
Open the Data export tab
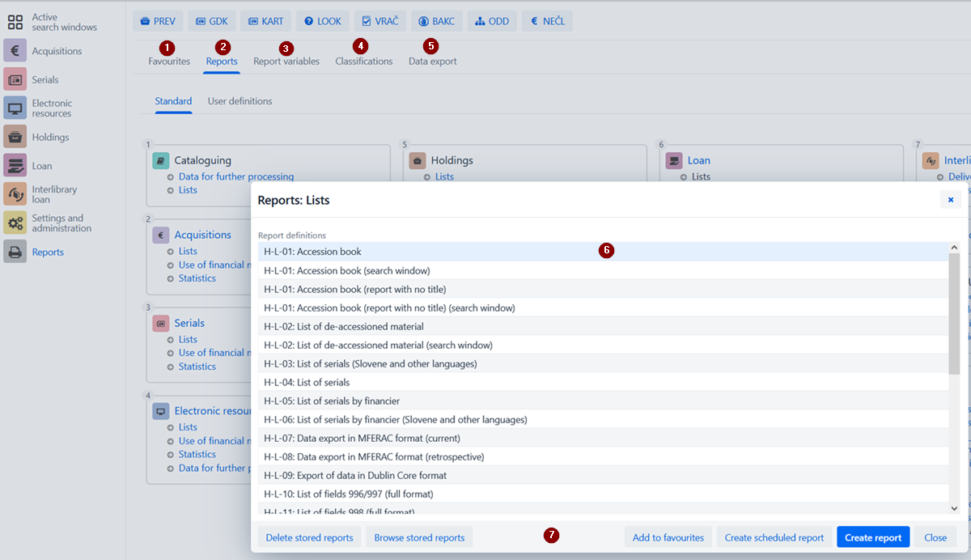(x=432, y=62)
